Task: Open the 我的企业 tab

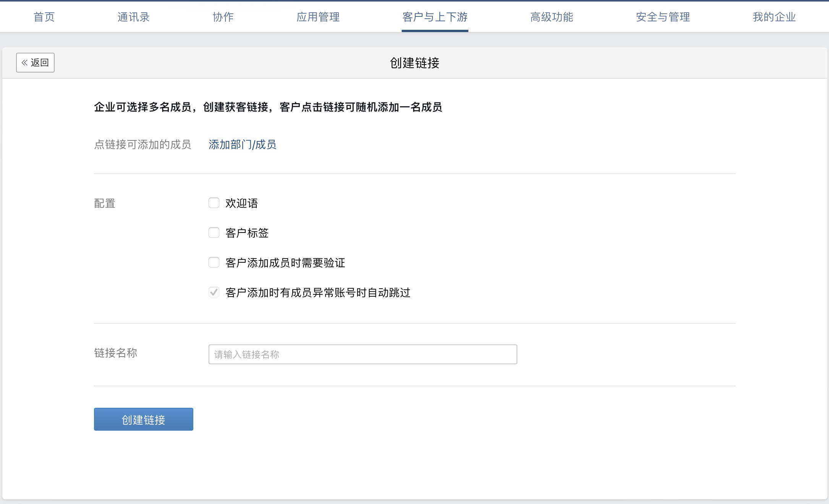Action: tap(773, 17)
